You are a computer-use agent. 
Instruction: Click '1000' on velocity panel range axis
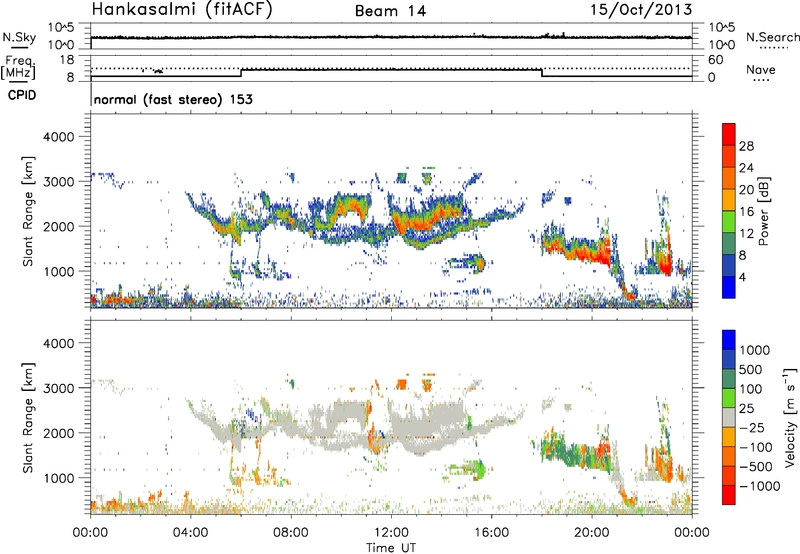click(59, 477)
